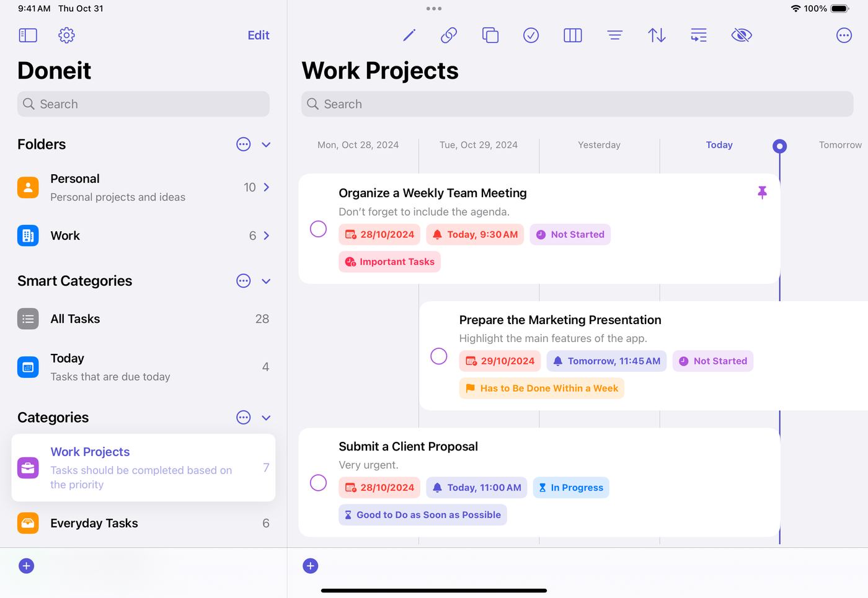Click the Everyday Tasks orange icon

(28, 524)
